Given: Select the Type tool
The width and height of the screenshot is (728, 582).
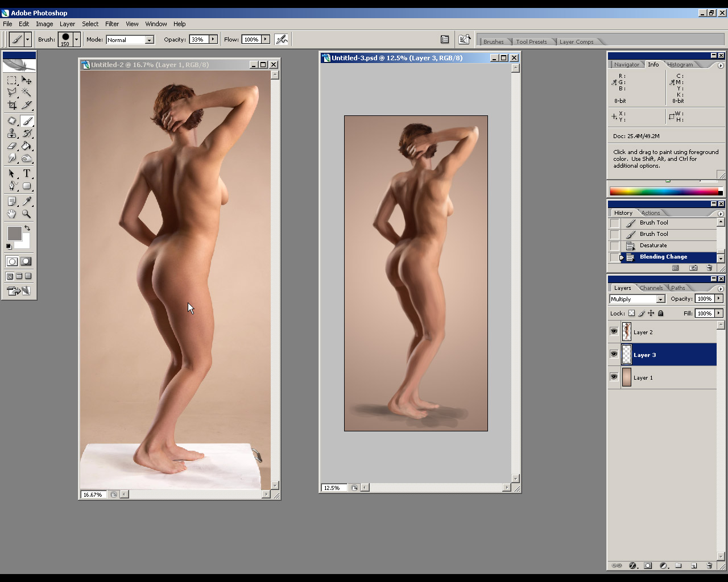Looking at the screenshot, I should click(x=27, y=173).
